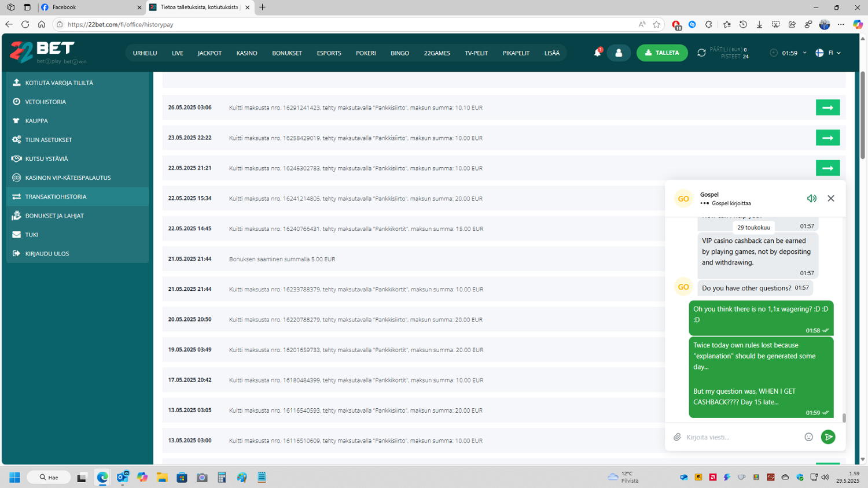Open the LISÄÄ more menu
Image resolution: width=868 pixels, height=488 pixels.
[551, 53]
